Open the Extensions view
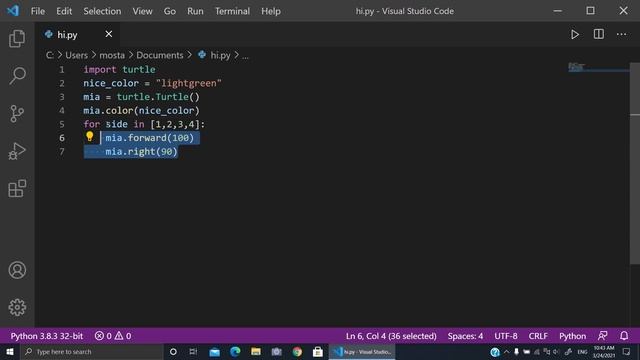Viewport: 640px width, 360px height. pyautogui.click(x=17, y=188)
